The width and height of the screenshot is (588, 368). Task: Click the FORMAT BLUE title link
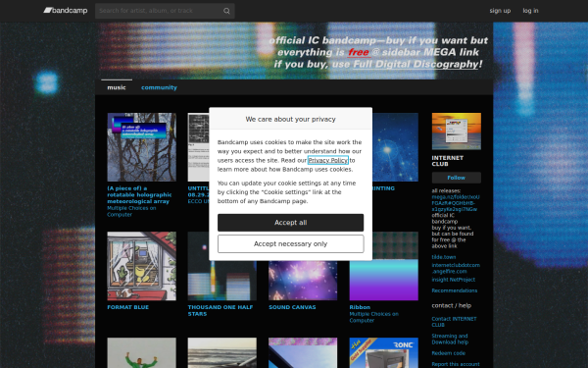[x=127, y=307]
